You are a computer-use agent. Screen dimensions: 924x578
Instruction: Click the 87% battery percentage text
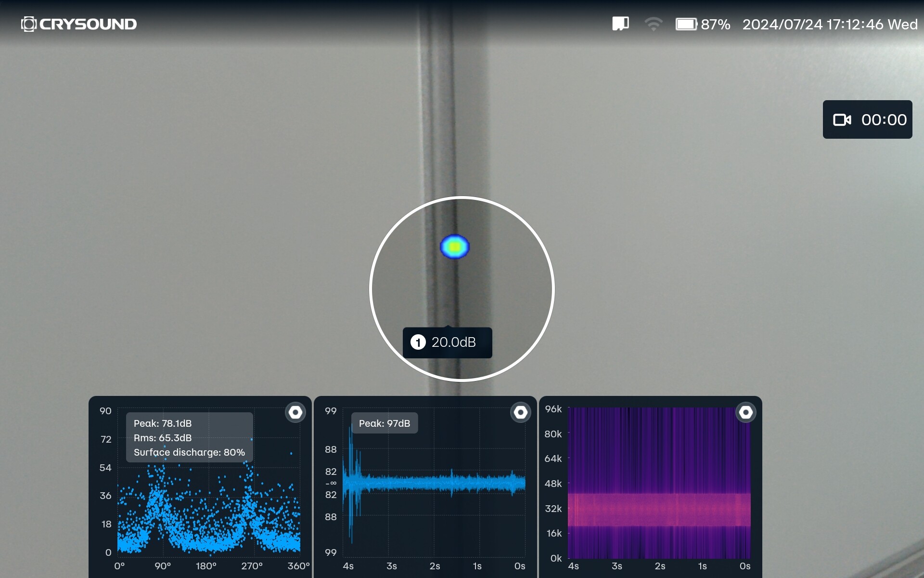point(715,24)
